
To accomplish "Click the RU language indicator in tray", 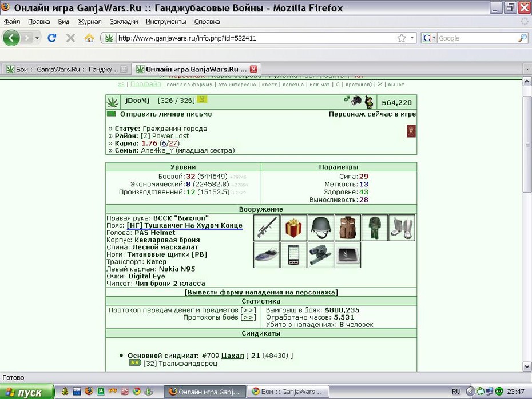I will tap(456, 392).
